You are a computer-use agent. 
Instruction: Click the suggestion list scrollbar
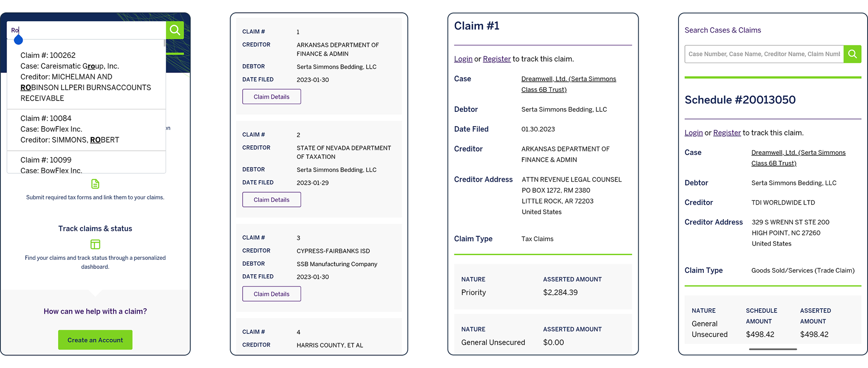pyautogui.click(x=165, y=43)
